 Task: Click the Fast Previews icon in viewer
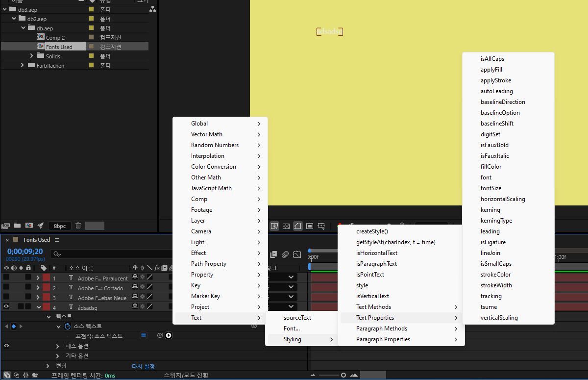[x=274, y=226]
